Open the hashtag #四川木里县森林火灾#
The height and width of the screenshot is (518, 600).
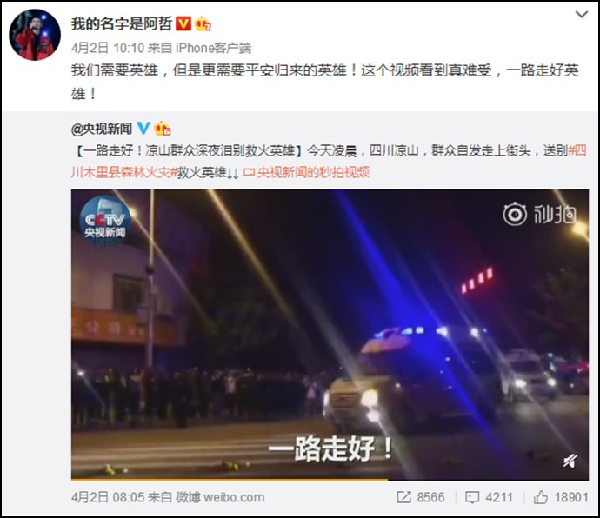click(x=328, y=161)
